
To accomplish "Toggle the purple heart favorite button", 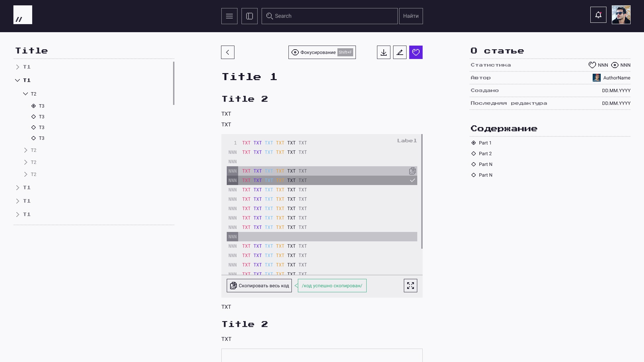I will (416, 52).
